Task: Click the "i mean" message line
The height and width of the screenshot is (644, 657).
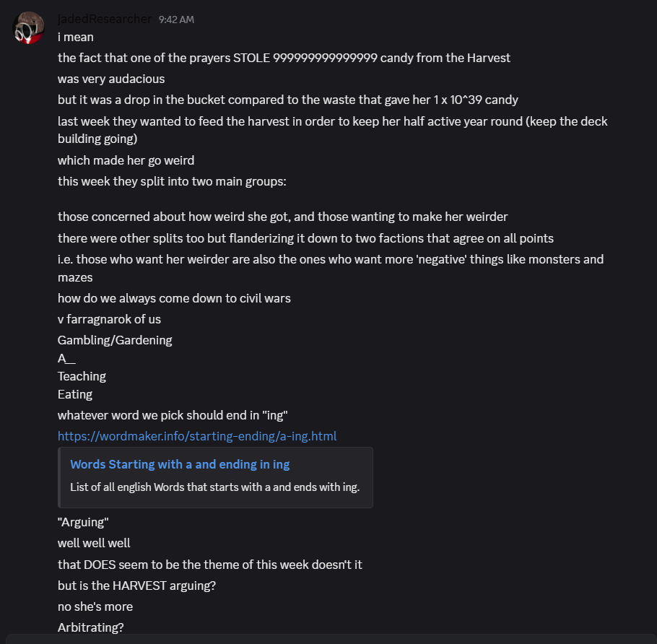Action: [x=76, y=37]
